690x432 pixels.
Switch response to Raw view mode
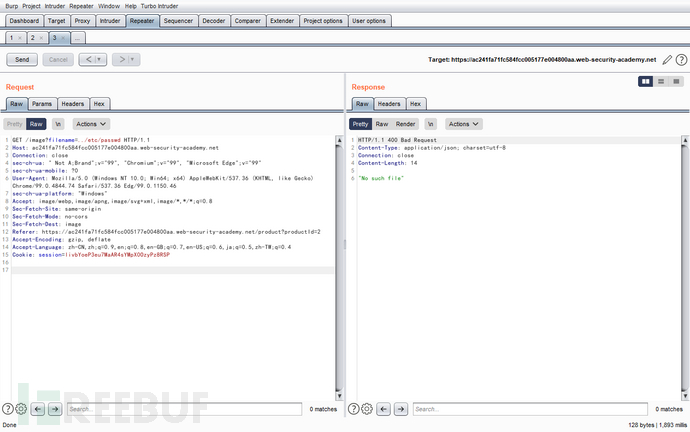pos(382,124)
